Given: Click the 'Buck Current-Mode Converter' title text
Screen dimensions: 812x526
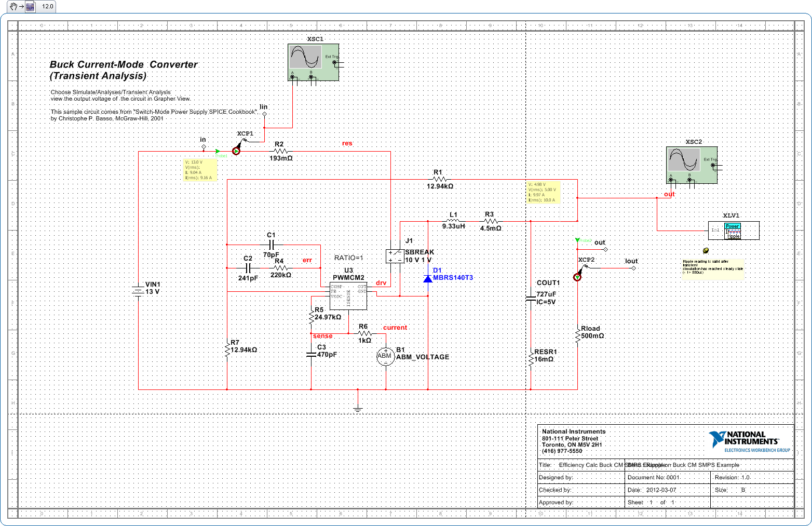Looking at the screenshot, I should point(124,64).
